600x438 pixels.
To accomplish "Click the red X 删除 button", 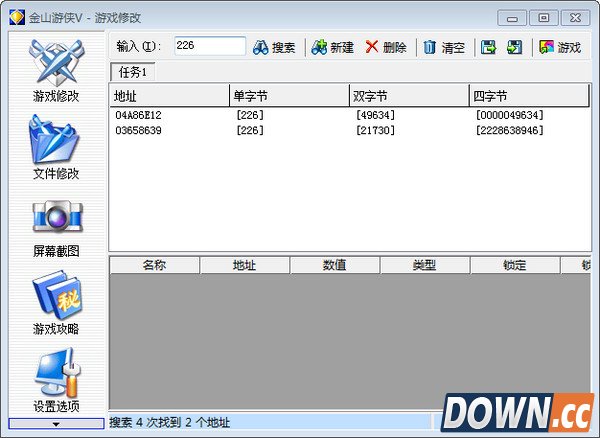I will (x=386, y=47).
